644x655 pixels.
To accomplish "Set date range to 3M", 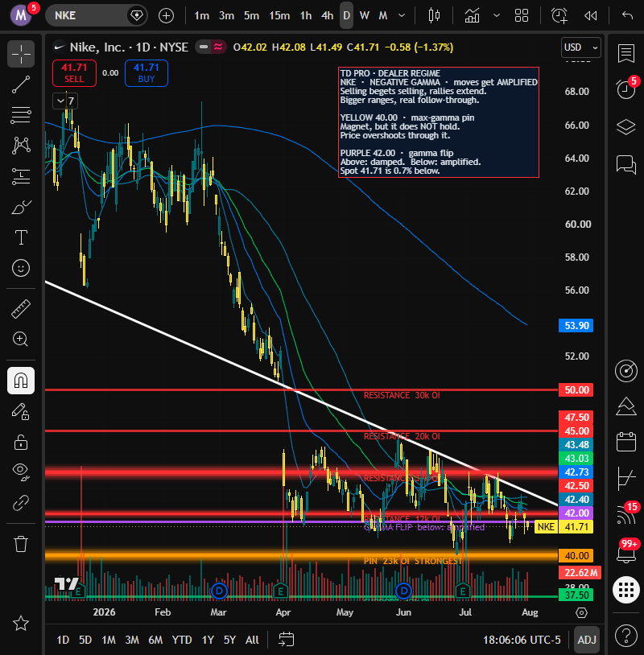I will 132,640.
